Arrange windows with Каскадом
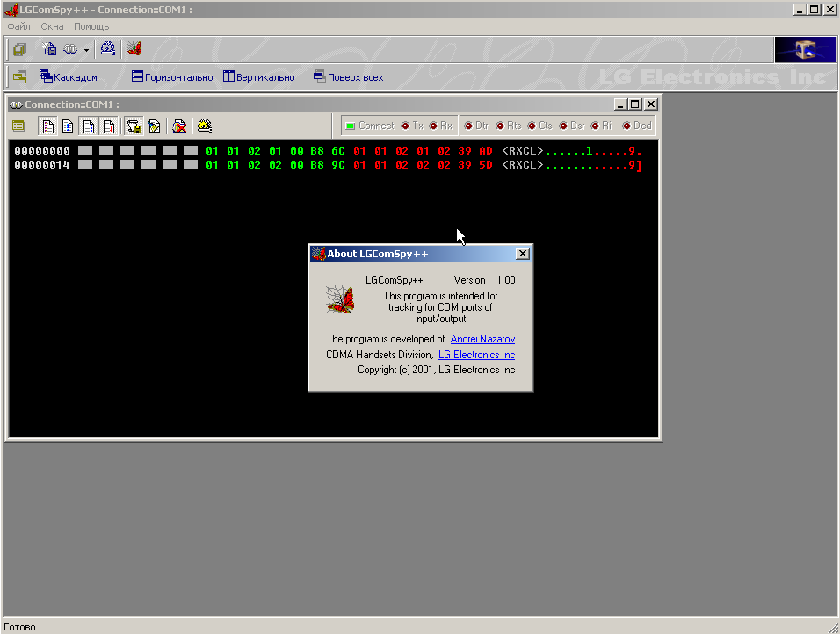 coord(68,77)
